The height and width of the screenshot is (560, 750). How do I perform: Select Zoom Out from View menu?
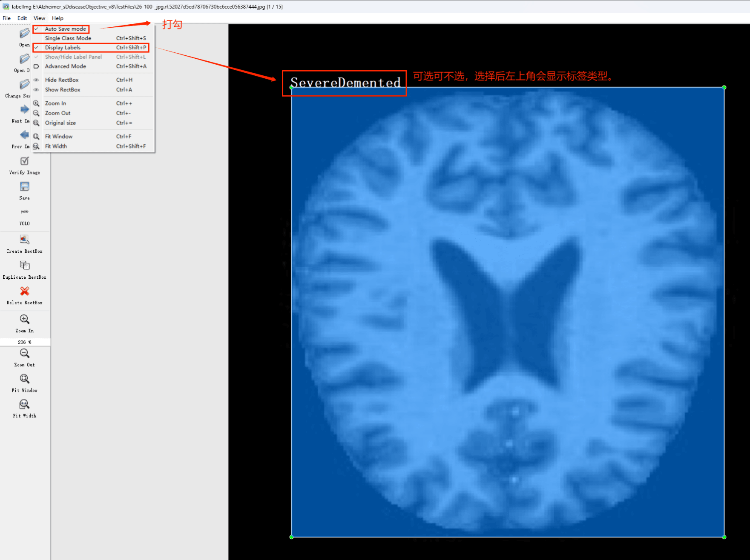(x=93, y=113)
